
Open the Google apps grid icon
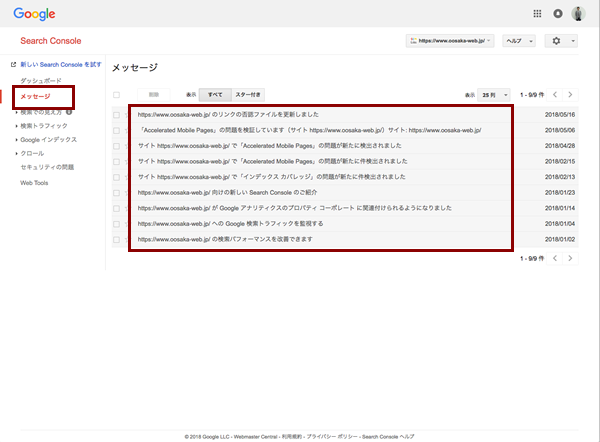click(x=537, y=14)
